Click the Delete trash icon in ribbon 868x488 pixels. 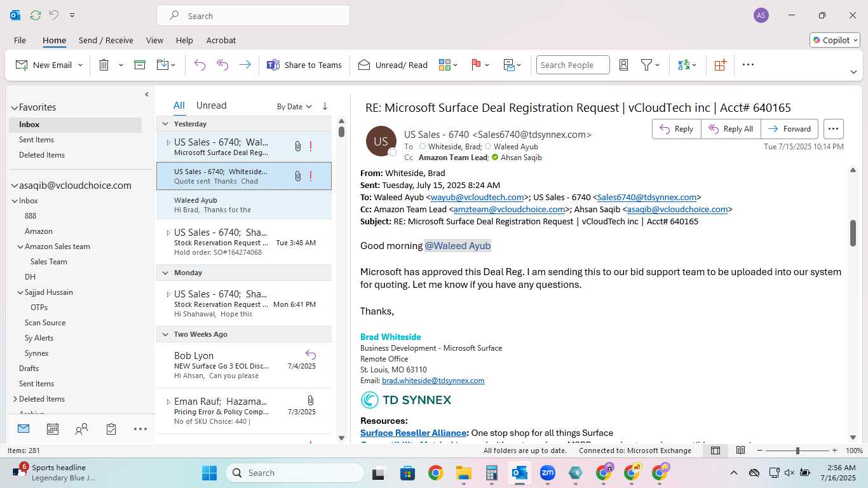[104, 65]
